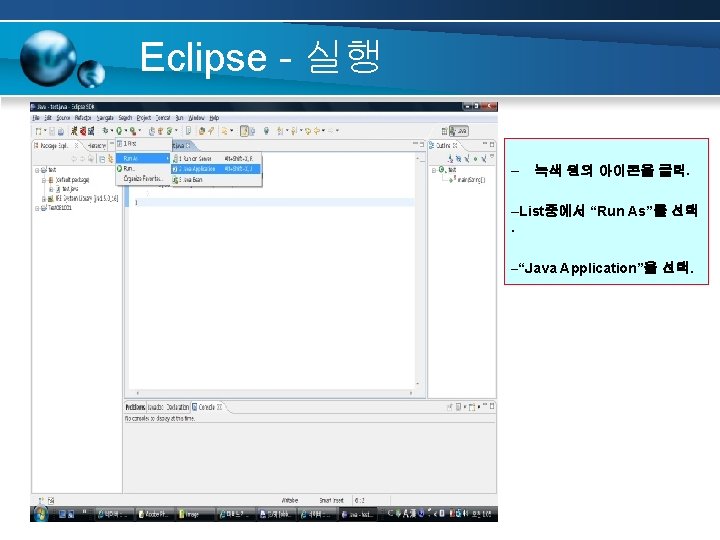Click the Open Perspective icon
Viewport: 720px width, 540px height.
click(x=444, y=131)
